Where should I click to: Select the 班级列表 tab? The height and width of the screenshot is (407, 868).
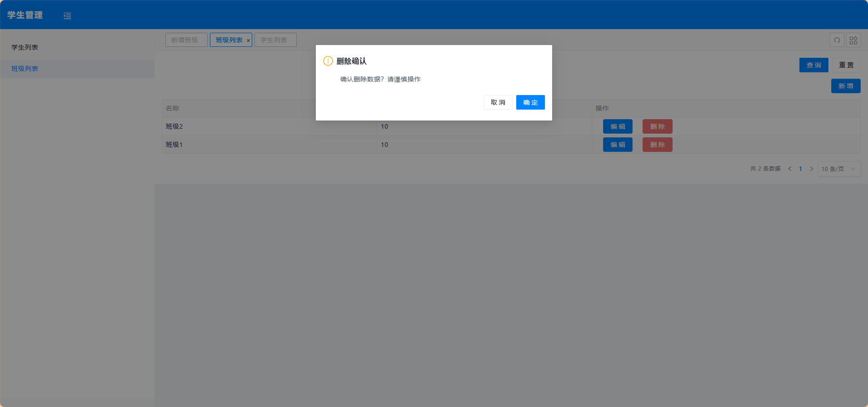[229, 40]
